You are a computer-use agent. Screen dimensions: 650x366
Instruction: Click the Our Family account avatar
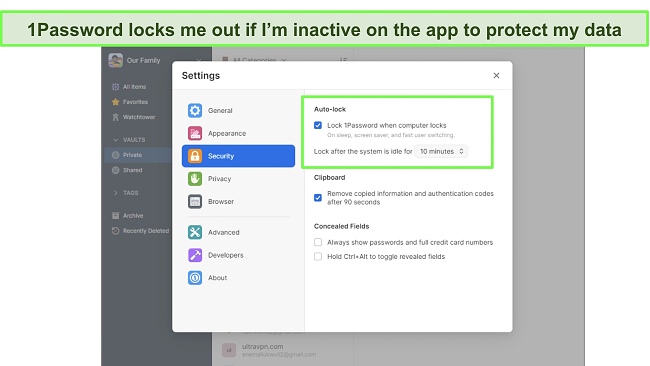pos(116,61)
